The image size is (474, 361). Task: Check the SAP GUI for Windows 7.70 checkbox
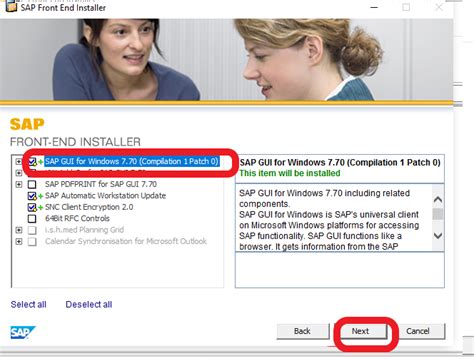click(32, 162)
